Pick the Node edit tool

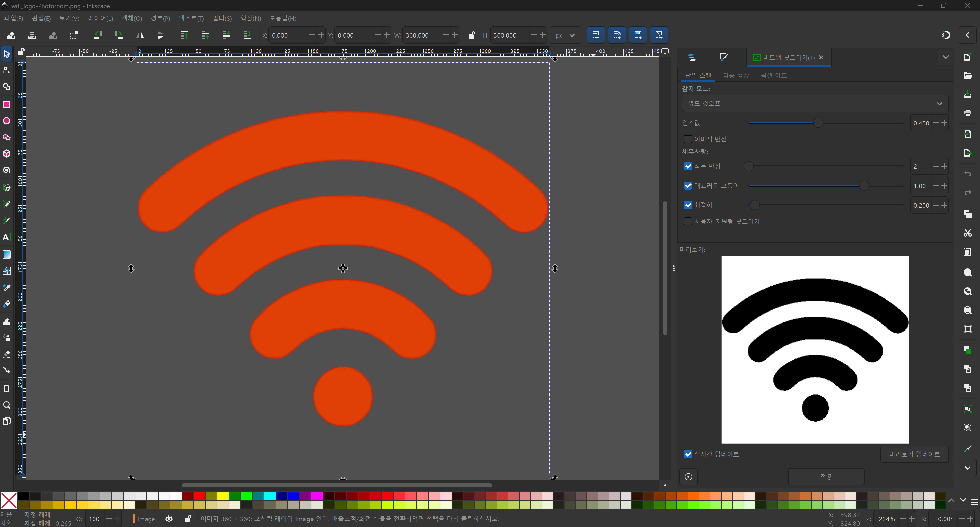tap(6, 70)
